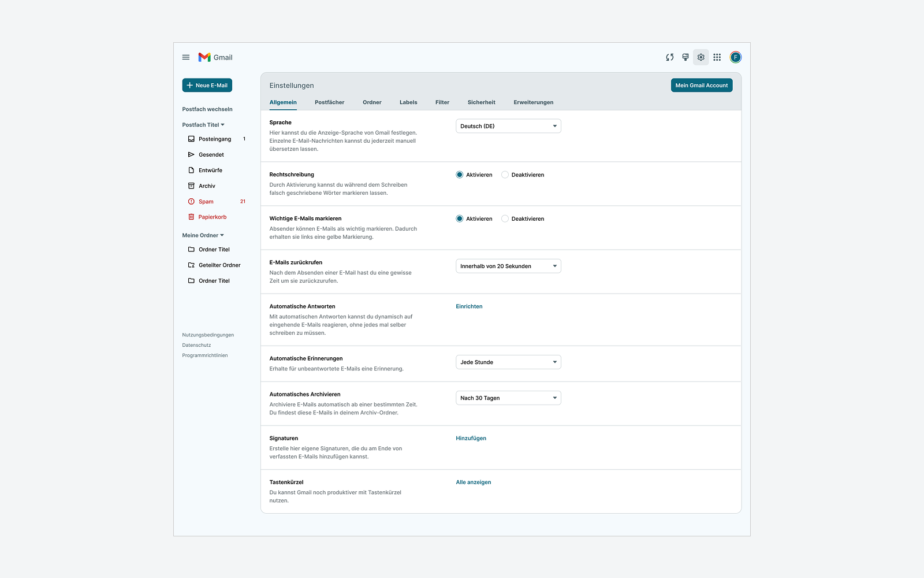Open the Geteilter Ordner item
The height and width of the screenshot is (578, 924).
point(219,265)
